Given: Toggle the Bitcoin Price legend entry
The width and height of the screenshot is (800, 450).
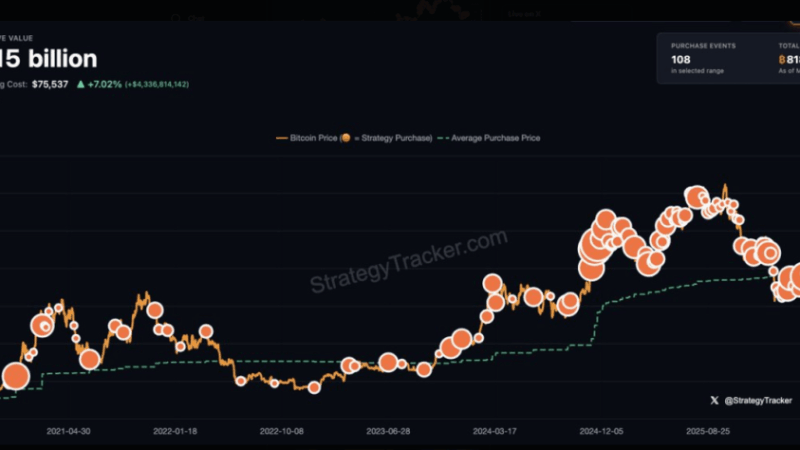Looking at the screenshot, I should (x=354, y=138).
